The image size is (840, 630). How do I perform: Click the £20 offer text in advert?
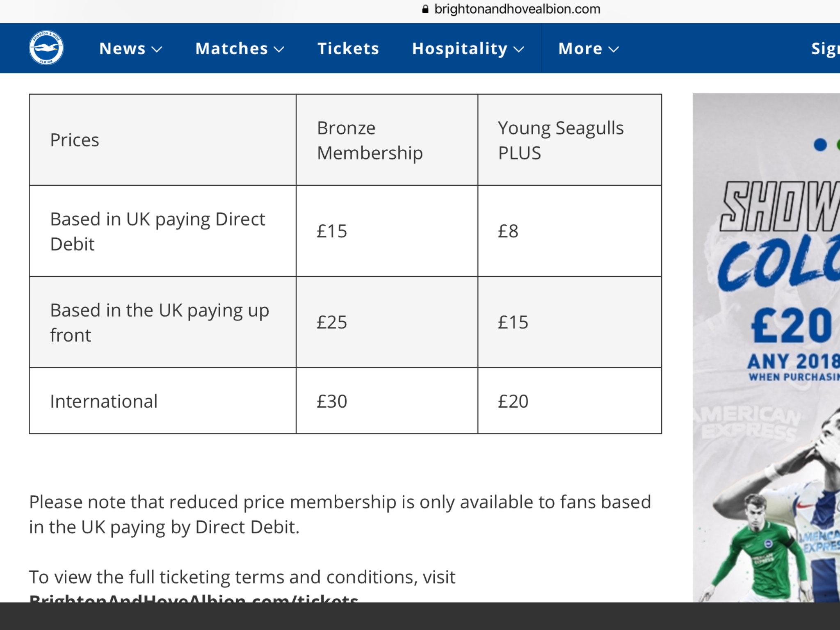click(x=792, y=326)
